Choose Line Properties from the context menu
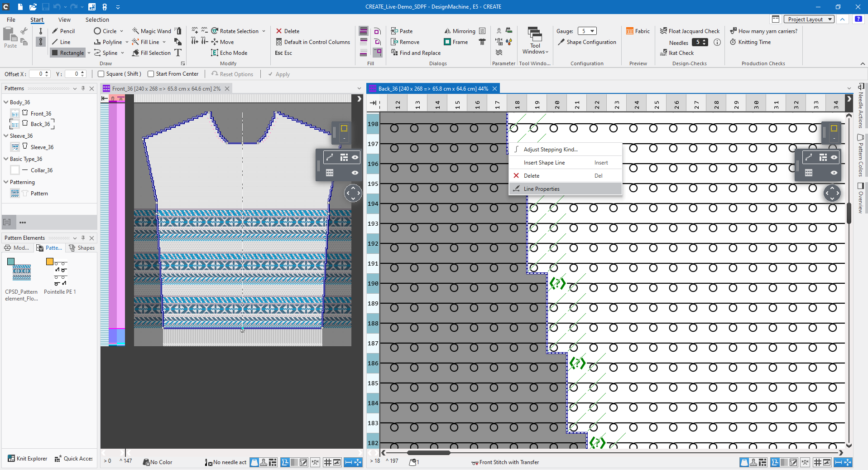The width and height of the screenshot is (868, 470). click(x=541, y=189)
